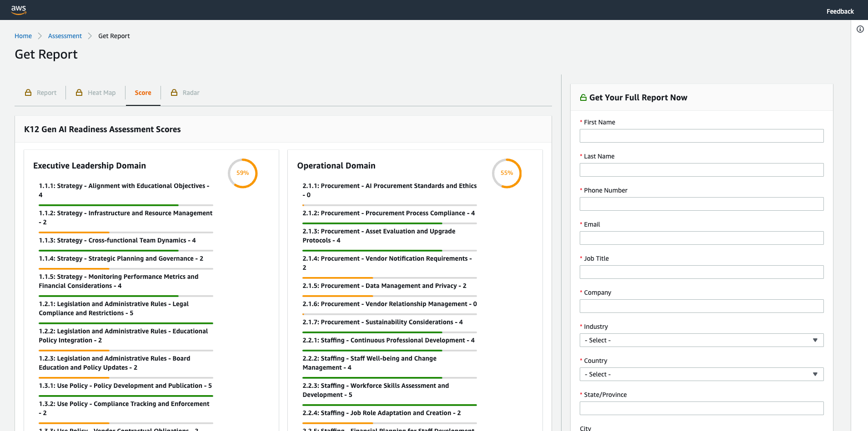
Task: Click the Company input field
Action: pos(701,306)
